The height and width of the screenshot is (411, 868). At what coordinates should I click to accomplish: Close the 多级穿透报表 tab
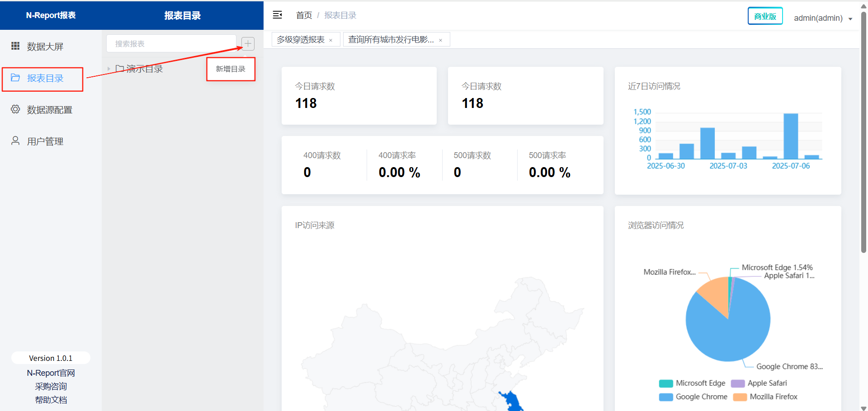331,40
